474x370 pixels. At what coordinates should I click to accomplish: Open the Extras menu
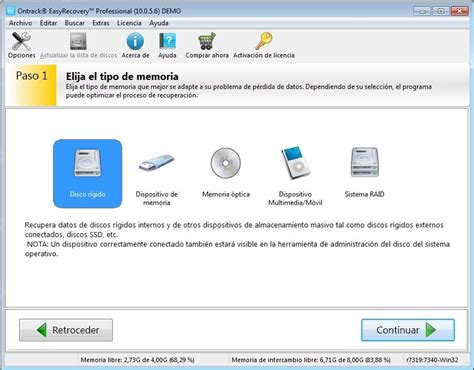point(101,23)
